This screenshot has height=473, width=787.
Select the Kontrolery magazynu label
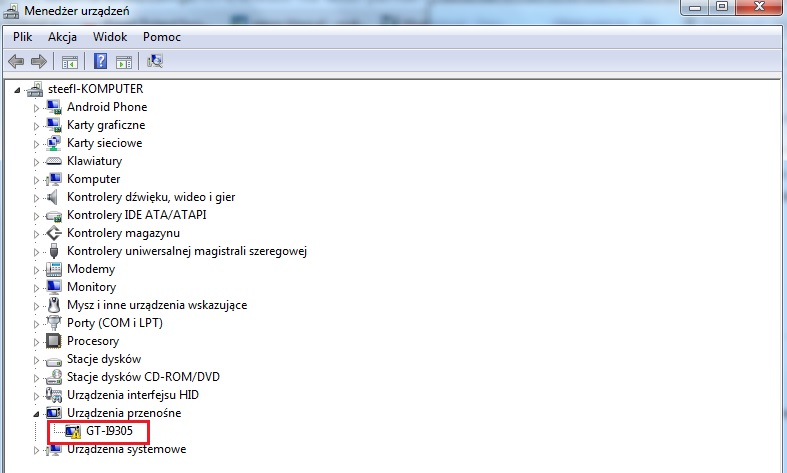(123, 233)
